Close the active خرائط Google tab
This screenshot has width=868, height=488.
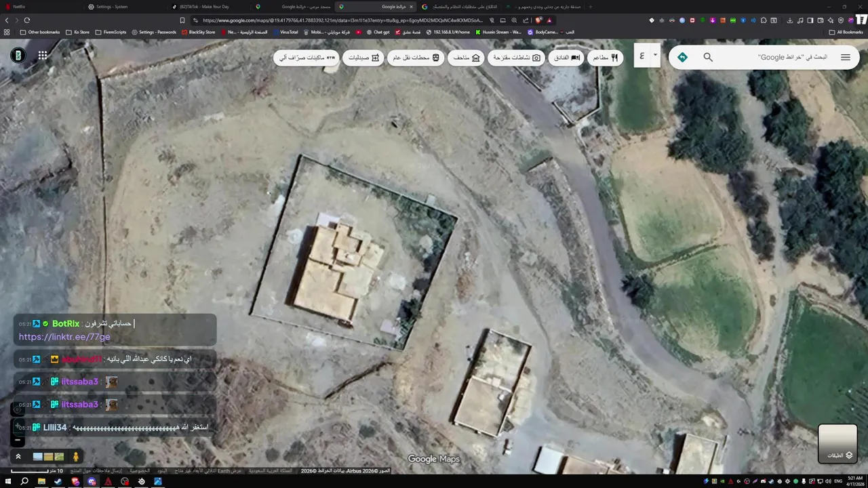click(x=411, y=7)
